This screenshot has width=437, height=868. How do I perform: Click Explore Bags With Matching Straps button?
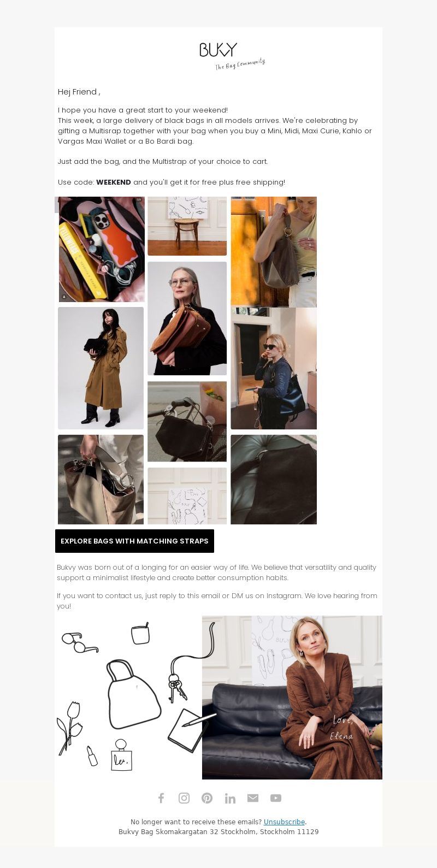click(x=134, y=541)
